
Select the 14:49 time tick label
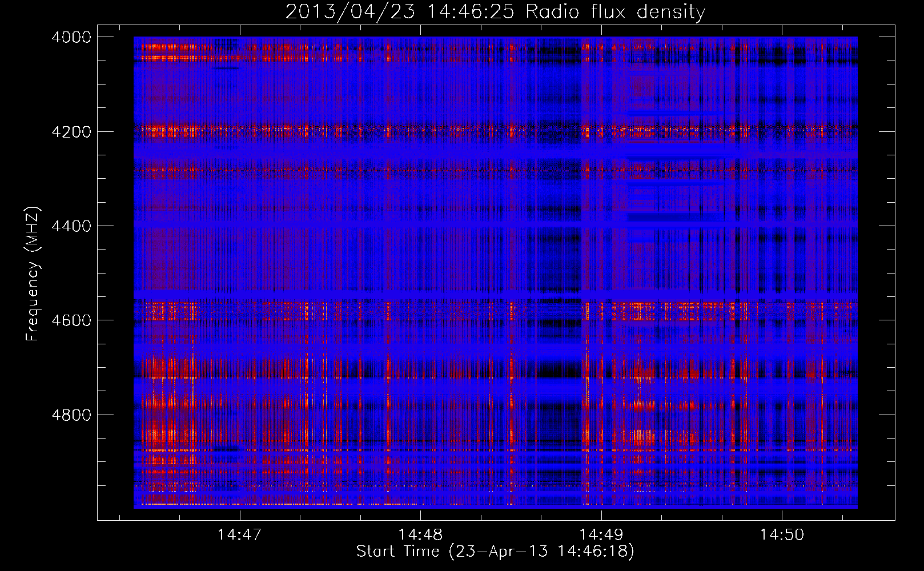click(601, 534)
